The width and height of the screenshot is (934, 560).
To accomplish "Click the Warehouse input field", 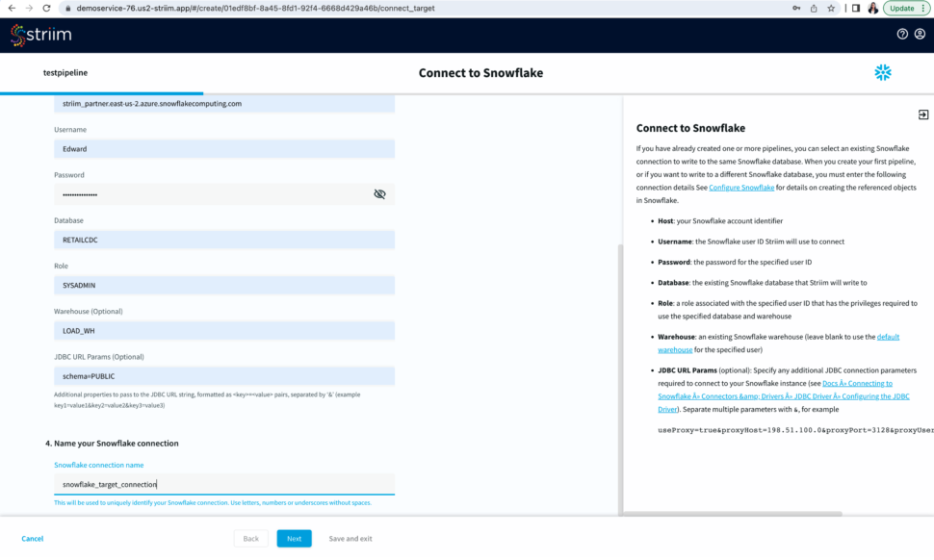I will (x=223, y=331).
